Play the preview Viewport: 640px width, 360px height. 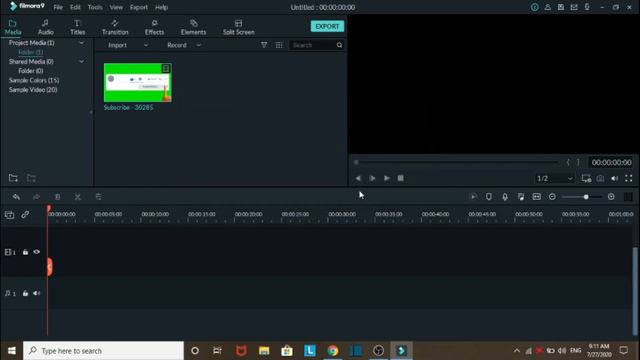(x=387, y=178)
